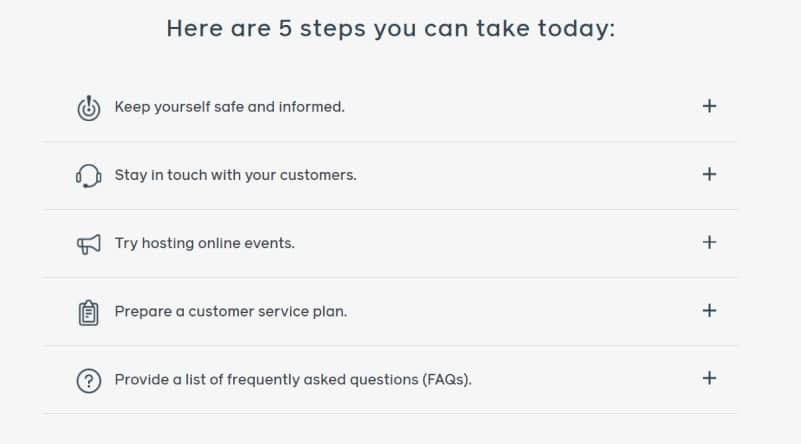Choose 'Provide a list of frequently asked questions' text
This screenshot has width=801, height=444.
click(266, 380)
